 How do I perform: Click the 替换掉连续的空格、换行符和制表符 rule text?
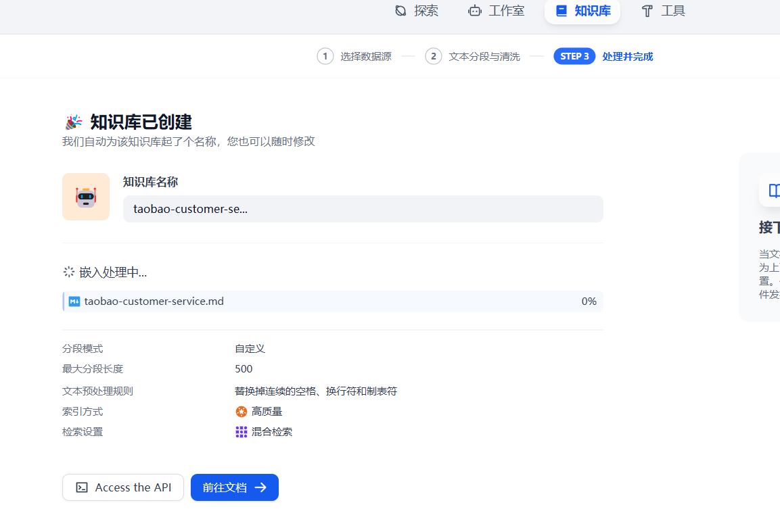(x=316, y=391)
